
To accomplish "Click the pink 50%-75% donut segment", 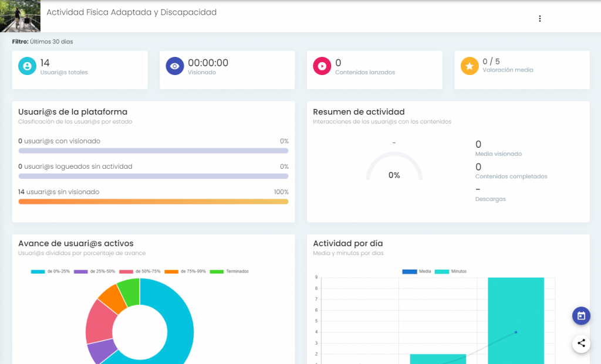I will click(x=100, y=322).
